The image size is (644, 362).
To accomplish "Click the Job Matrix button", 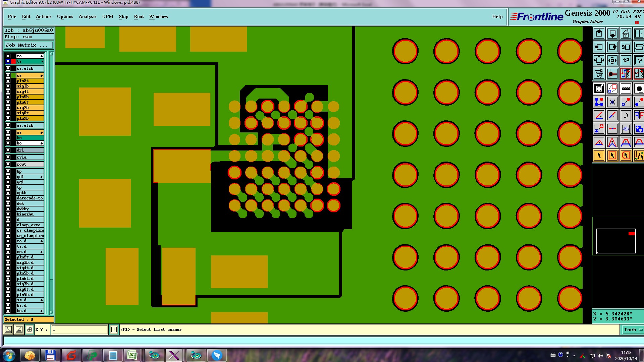I will pyautogui.click(x=29, y=45).
